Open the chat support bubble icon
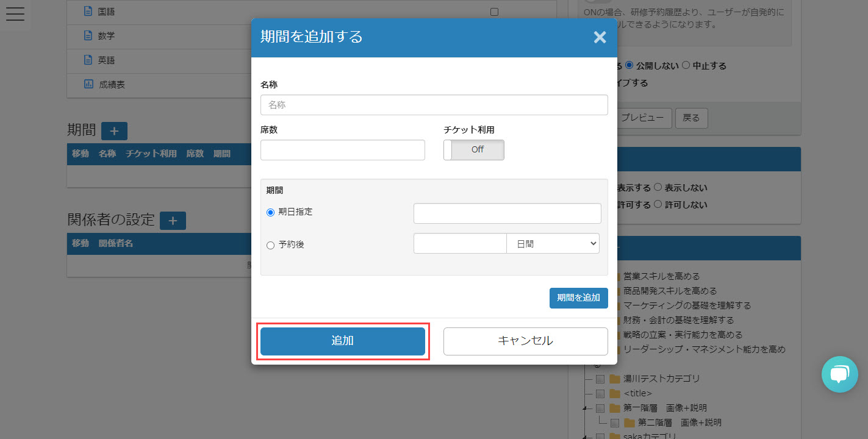868x439 pixels. 839,374
